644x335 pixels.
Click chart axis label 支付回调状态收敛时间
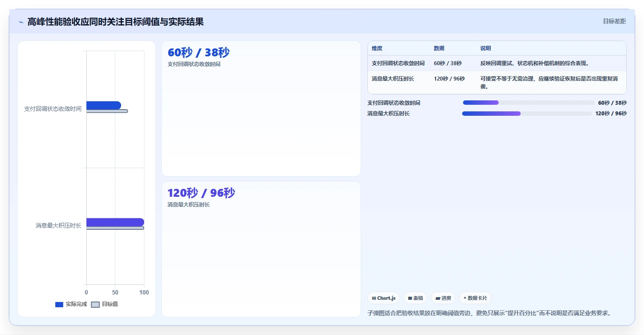point(53,109)
